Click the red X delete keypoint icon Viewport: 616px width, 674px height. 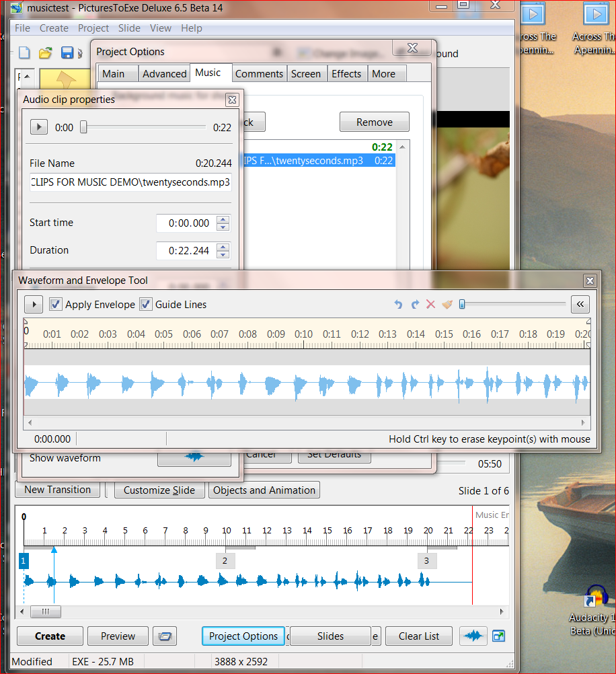tap(431, 305)
